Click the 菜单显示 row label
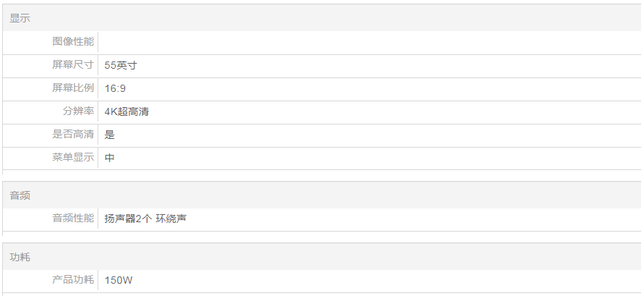This screenshot has height=296, width=644. [73, 158]
